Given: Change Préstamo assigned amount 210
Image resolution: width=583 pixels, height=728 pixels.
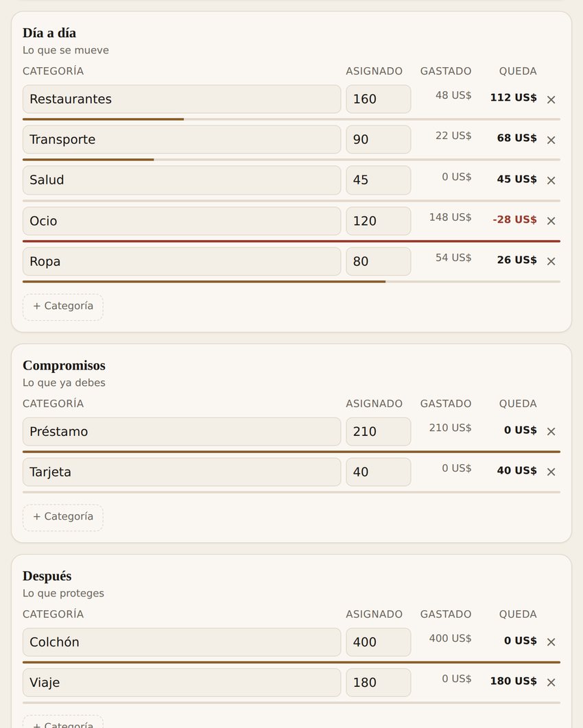Looking at the screenshot, I should pos(378,431).
